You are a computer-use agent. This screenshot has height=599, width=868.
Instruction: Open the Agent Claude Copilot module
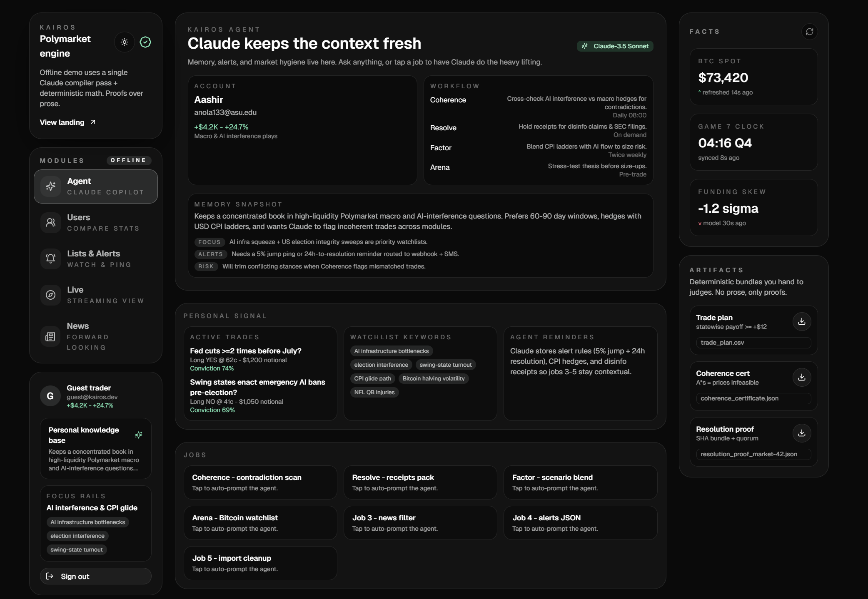pos(96,186)
